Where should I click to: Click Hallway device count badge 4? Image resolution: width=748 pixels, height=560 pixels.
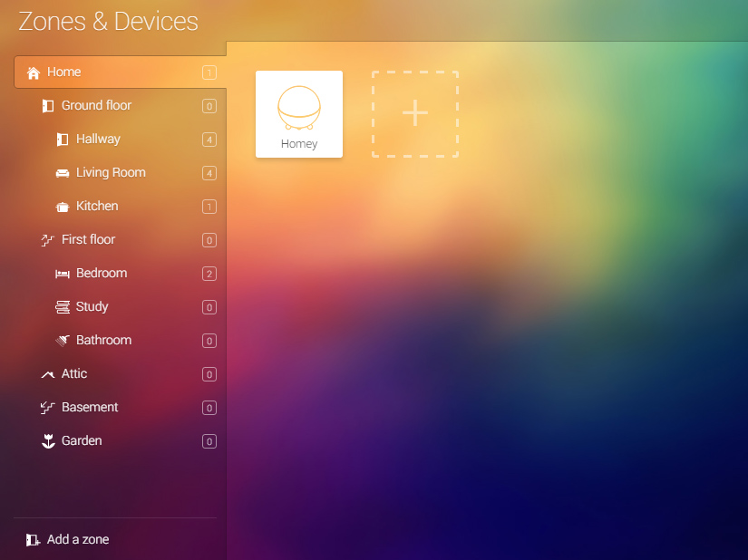(x=209, y=140)
